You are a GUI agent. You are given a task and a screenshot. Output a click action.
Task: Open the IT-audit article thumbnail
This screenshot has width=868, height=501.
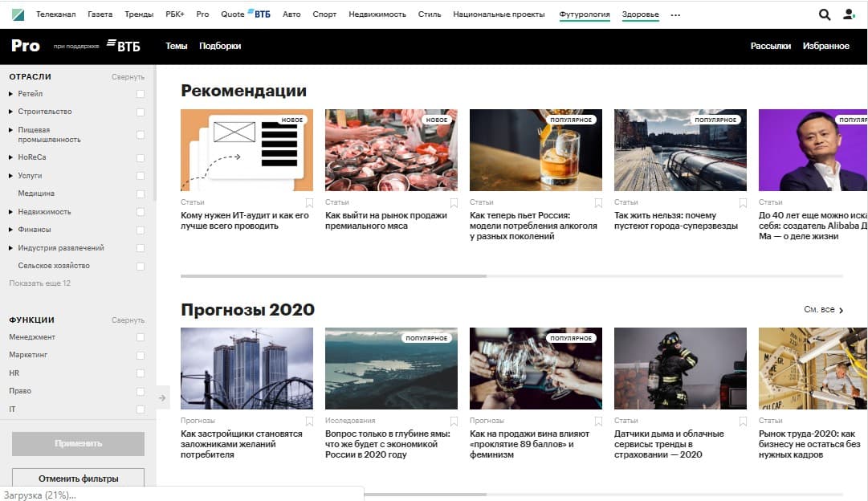pos(247,150)
